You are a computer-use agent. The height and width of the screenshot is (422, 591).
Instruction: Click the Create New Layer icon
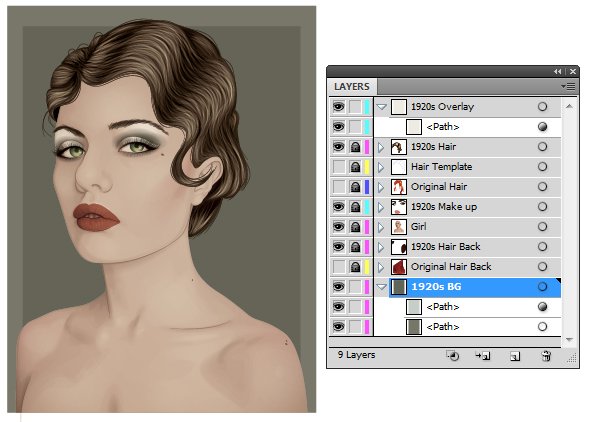tap(515, 356)
